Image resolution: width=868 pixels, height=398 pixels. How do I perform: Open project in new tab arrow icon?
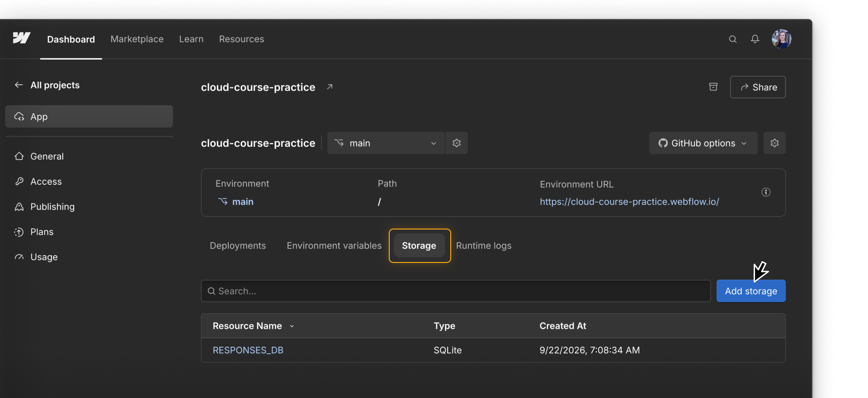(x=330, y=87)
